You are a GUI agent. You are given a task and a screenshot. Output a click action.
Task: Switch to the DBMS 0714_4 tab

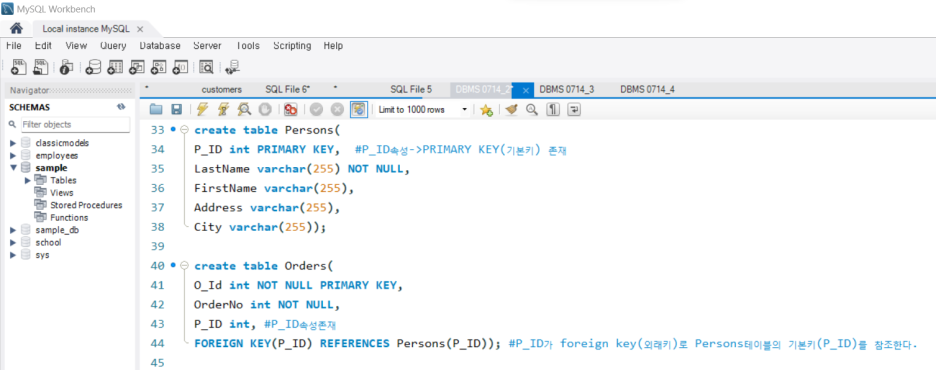[647, 90]
